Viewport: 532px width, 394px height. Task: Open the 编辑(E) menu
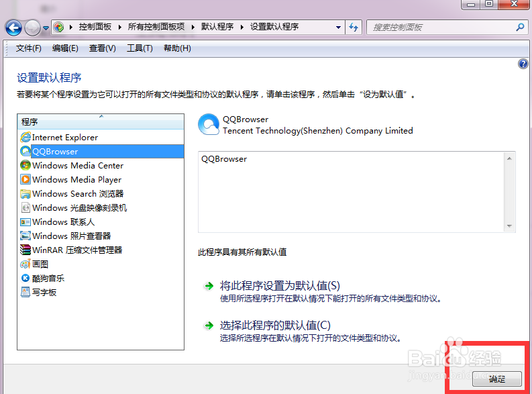pos(65,48)
